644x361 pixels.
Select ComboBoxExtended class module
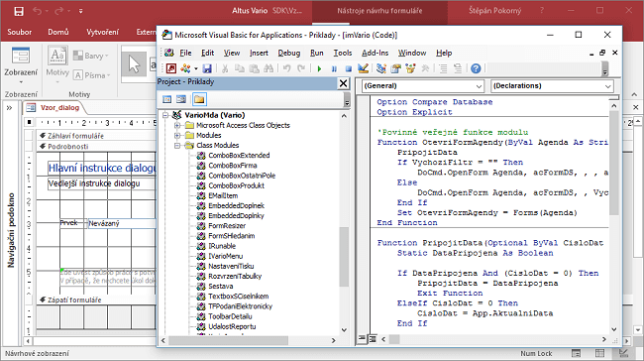[239, 156]
